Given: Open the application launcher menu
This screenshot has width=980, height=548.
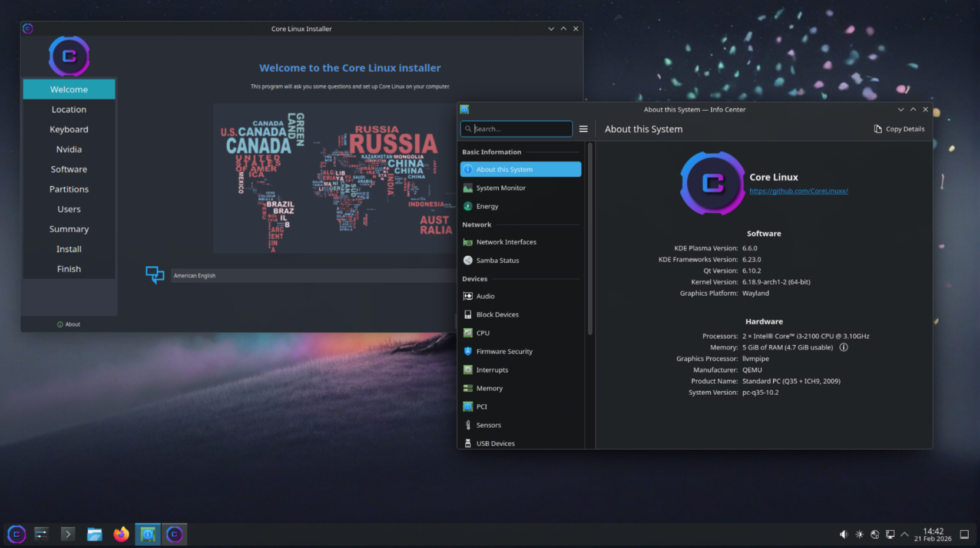Looking at the screenshot, I should pos(16,534).
